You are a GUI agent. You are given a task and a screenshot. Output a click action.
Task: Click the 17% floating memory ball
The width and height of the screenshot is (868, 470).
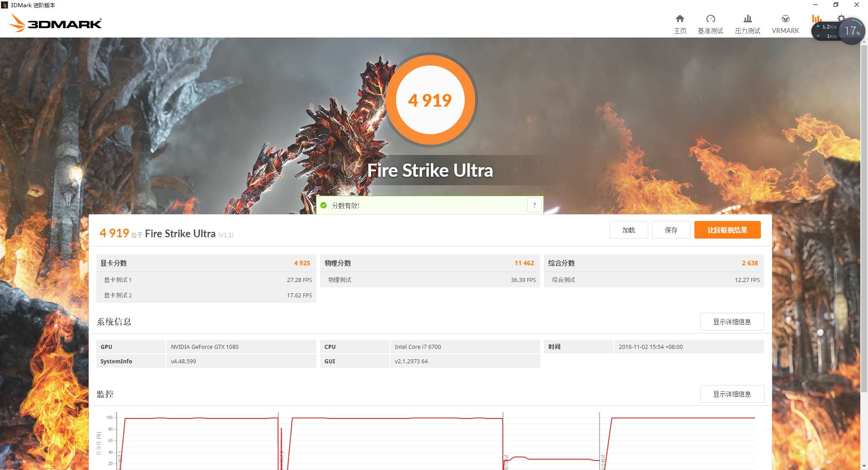852,31
